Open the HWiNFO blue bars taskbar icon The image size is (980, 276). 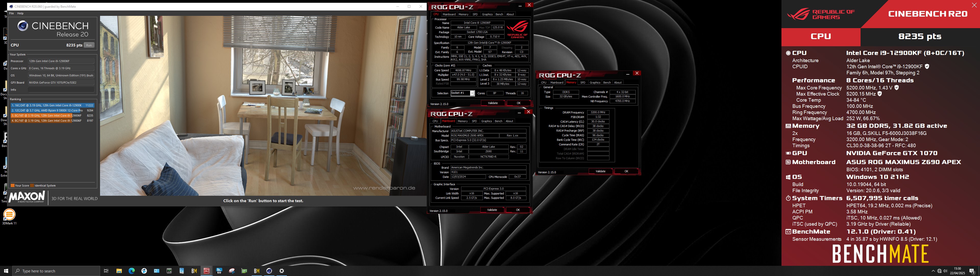[x=219, y=271]
